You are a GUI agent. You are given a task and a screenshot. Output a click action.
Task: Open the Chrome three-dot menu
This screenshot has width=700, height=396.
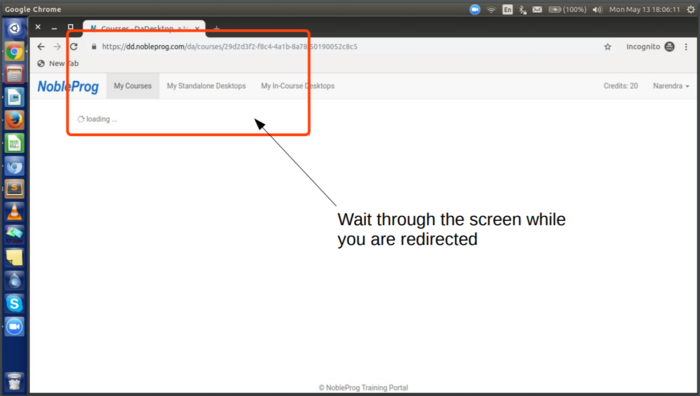[x=686, y=47]
